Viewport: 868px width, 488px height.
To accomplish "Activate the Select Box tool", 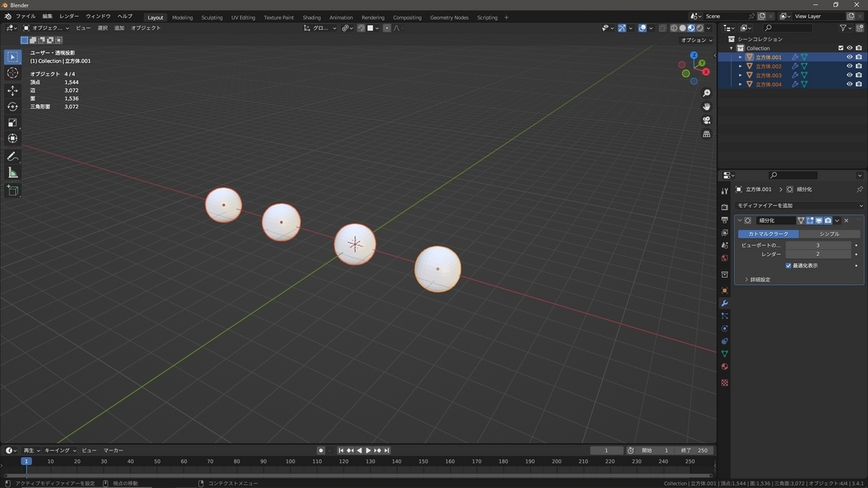I will tap(12, 56).
